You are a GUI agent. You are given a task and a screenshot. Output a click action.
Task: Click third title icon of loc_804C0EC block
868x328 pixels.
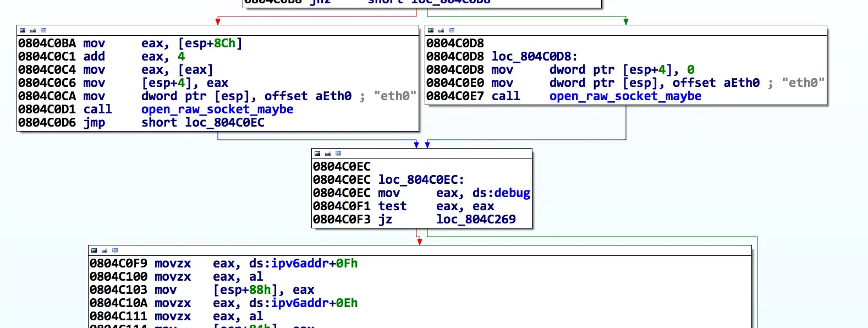point(338,154)
